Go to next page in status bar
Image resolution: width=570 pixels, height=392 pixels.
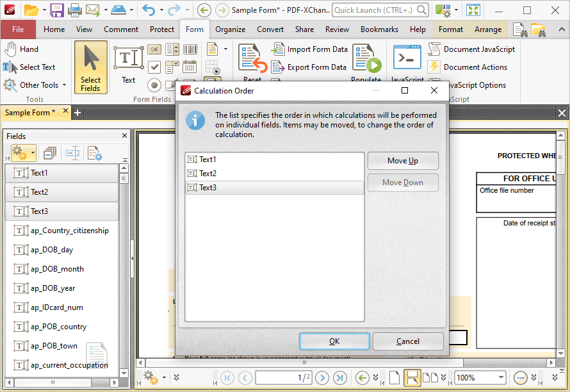[x=322, y=378]
